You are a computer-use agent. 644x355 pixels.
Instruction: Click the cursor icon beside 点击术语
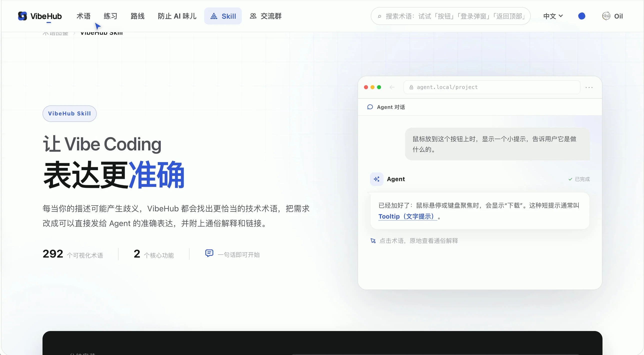pyautogui.click(x=373, y=241)
